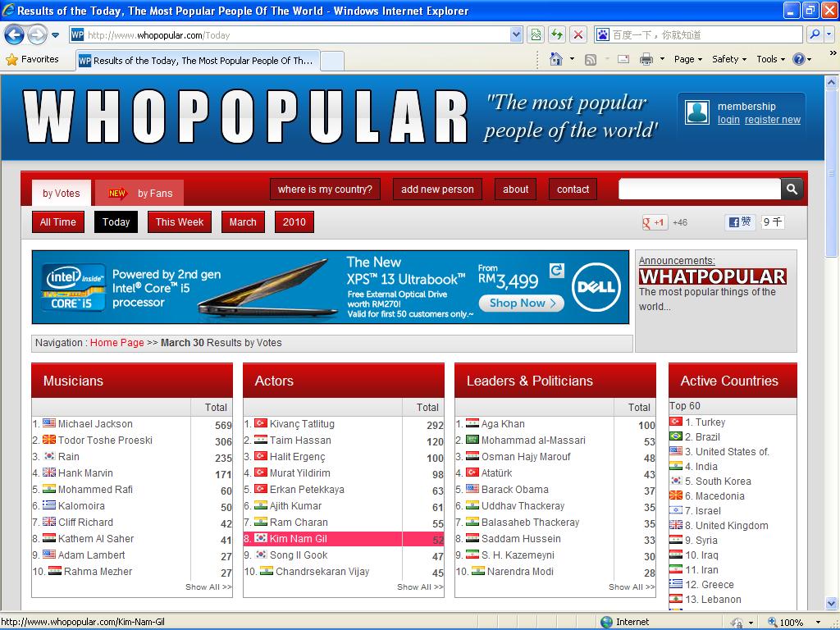Viewport: 840px width, 630px height.
Task: Click the Stop loading X icon
Action: coord(578,34)
